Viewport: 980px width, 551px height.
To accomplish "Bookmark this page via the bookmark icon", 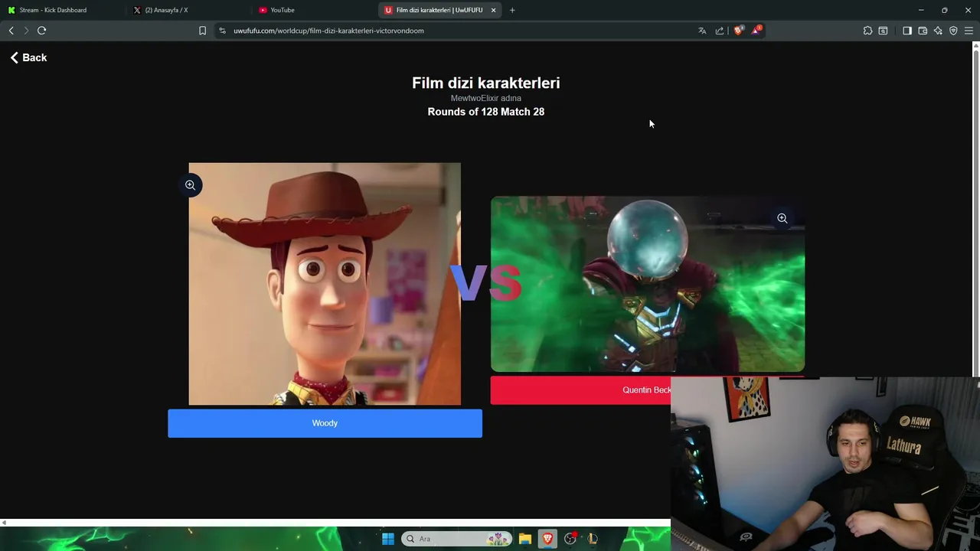I will (x=202, y=31).
